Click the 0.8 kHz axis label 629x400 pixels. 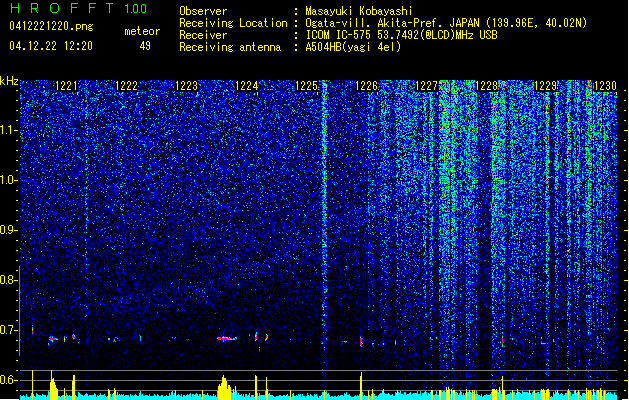(x=8, y=280)
